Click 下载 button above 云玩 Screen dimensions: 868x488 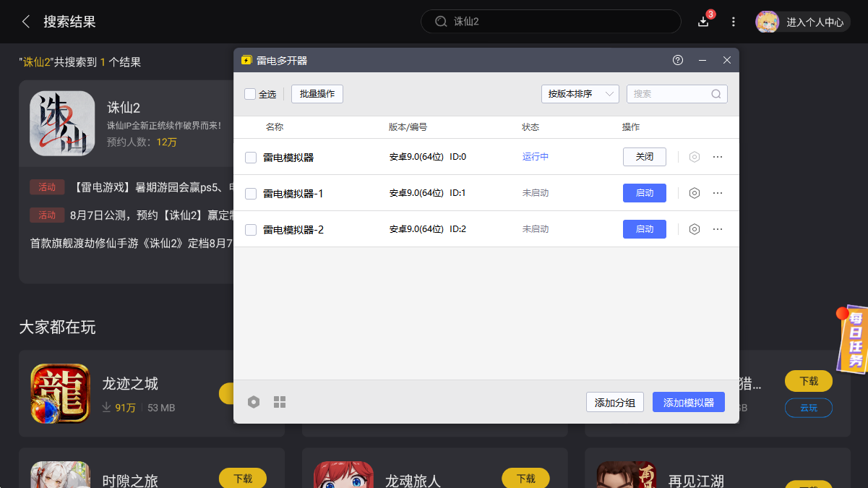(809, 381)
